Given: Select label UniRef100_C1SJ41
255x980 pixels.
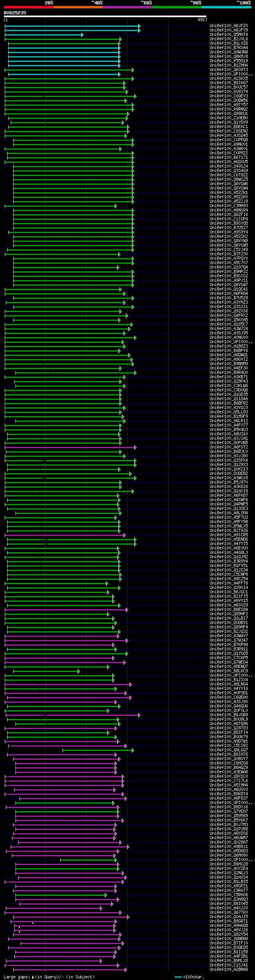Looking at the screenshot, I should [x=229, y=965].
